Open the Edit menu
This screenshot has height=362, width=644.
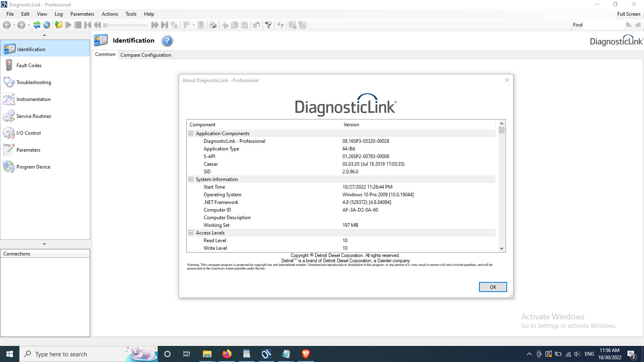point(25,14)
